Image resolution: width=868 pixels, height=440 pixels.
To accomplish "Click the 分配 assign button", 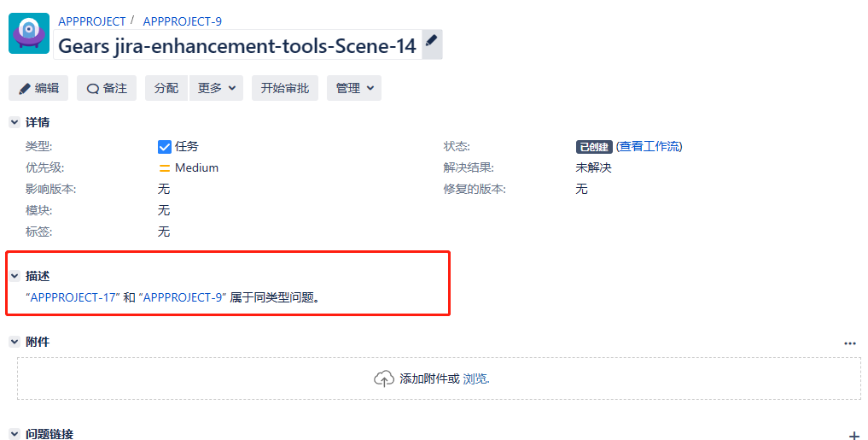I will [x=166, y=88].
